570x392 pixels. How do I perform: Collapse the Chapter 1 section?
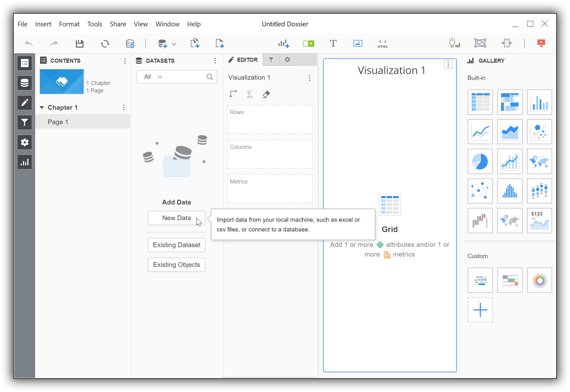[x=42, y=107]
